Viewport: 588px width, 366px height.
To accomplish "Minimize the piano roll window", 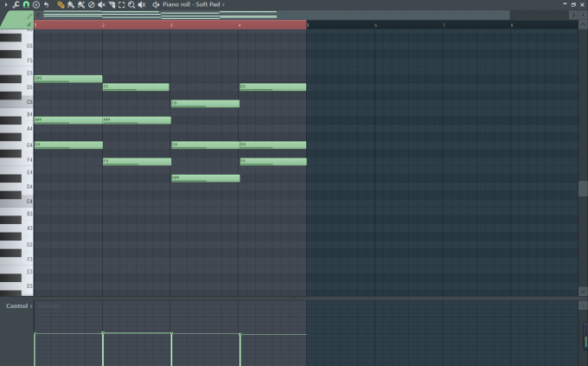I will pyautogui.click(x=565, y=3).
